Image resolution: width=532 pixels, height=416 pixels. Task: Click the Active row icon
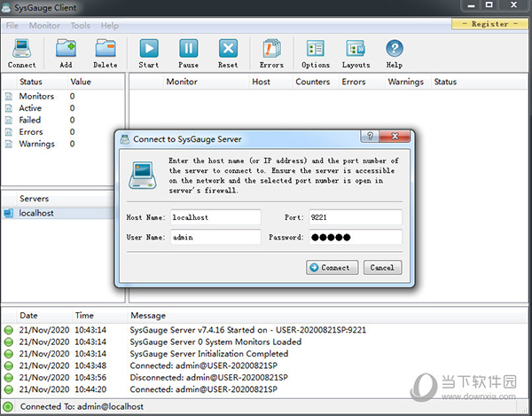tap(9, 108)
